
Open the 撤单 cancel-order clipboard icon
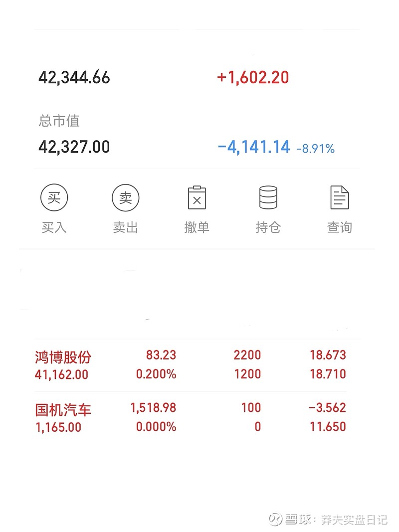pyautogui.click(x=197, y=197)
